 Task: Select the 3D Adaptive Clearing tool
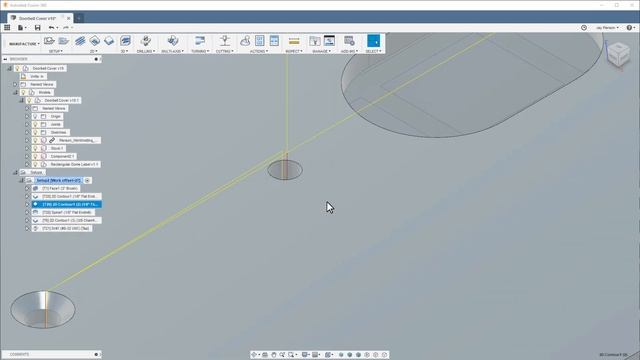click(125, 40)
